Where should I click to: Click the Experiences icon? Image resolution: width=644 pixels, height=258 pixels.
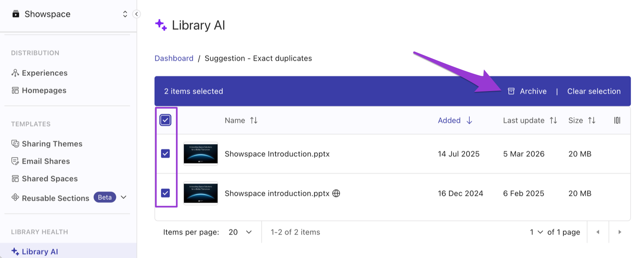pos(15,73)
